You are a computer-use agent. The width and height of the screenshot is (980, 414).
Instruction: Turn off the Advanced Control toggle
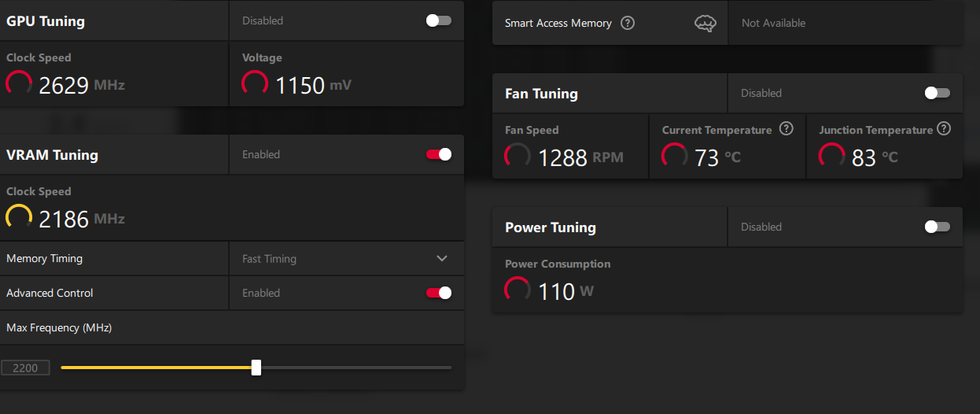[x=439, y=293]
